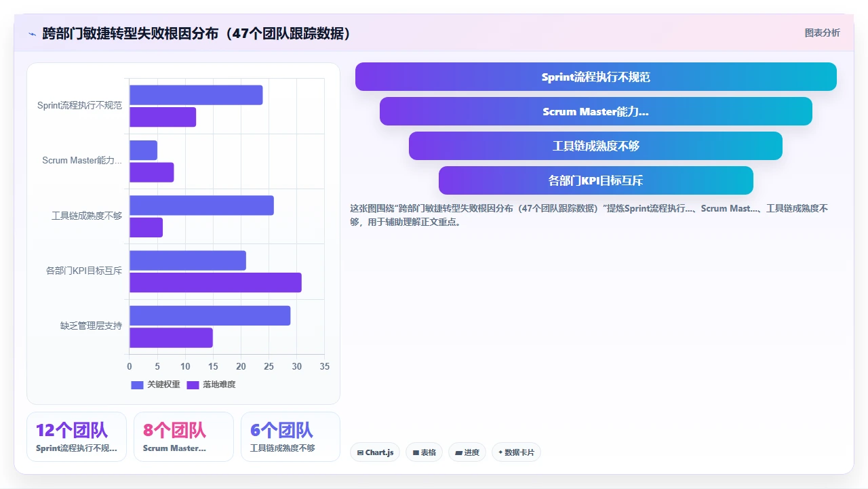868x489 pixels.
Task: Open the 6个团队 data card
Action: [x=291, y=437]
